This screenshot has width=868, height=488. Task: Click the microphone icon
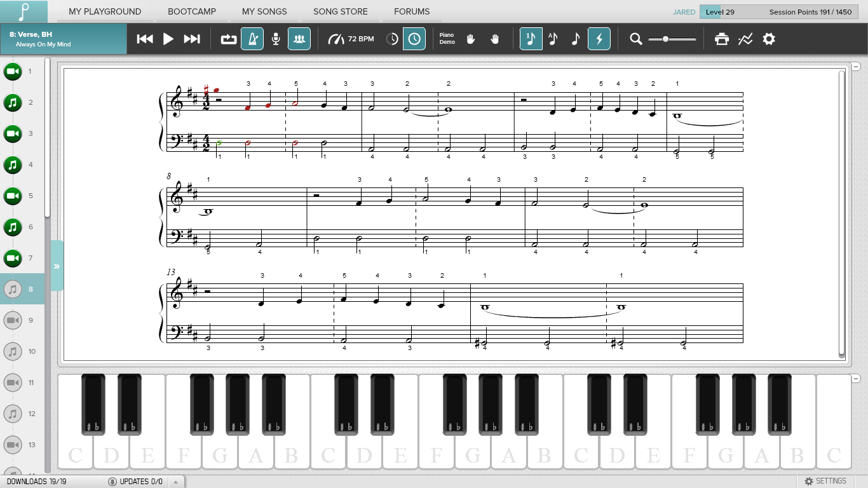click(x=276, y=39)
